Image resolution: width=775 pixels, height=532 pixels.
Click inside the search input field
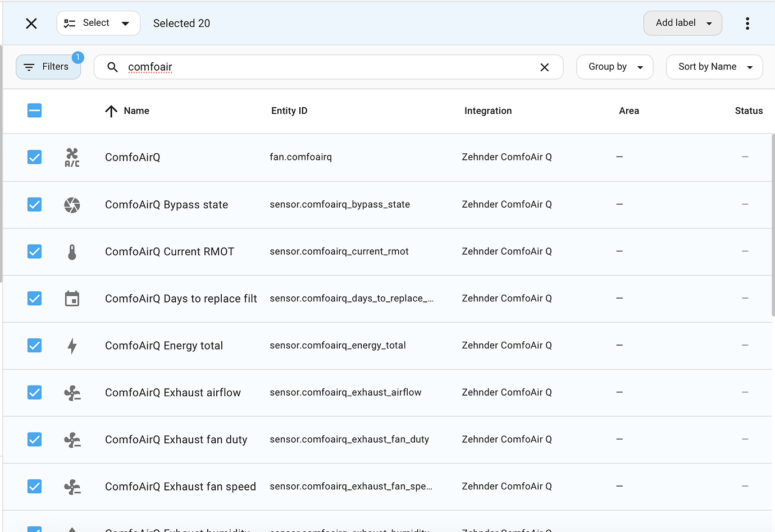281,67
